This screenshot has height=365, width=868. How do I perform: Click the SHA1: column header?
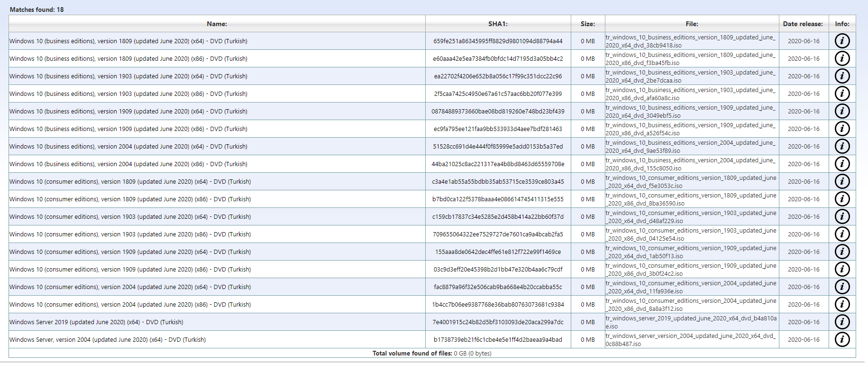click(498, 24)
